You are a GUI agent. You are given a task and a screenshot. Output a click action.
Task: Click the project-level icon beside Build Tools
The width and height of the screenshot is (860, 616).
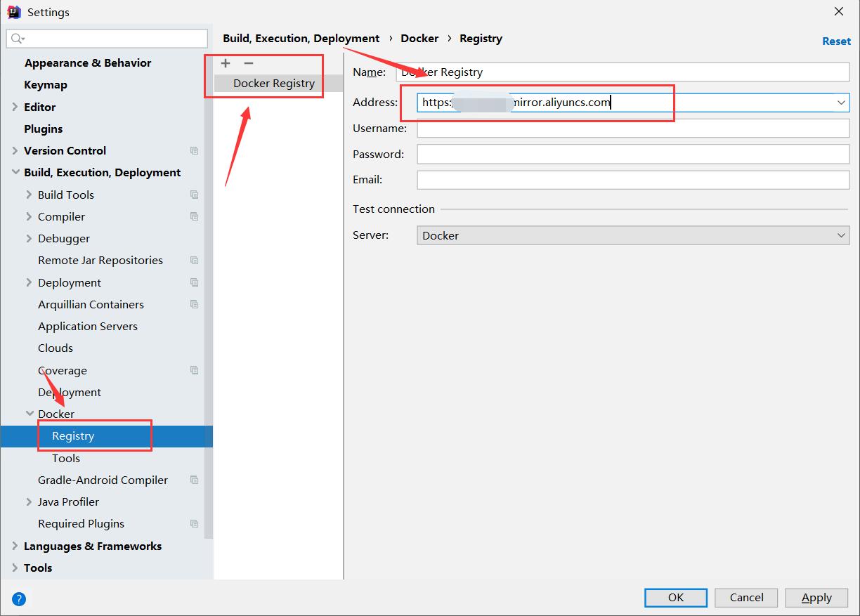click(194, 195)
